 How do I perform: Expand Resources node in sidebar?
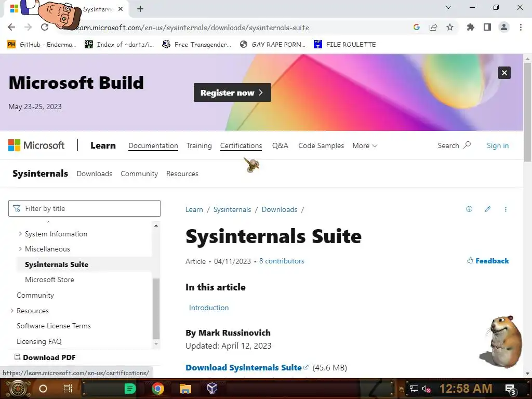(x=12, y=311)
